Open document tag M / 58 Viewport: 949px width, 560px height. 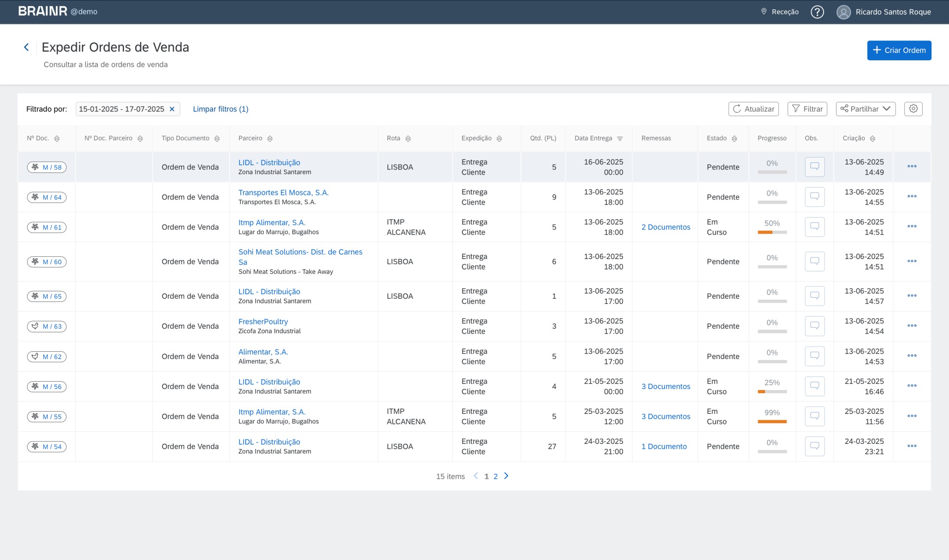pyautogui.click(x=47, y=167)
